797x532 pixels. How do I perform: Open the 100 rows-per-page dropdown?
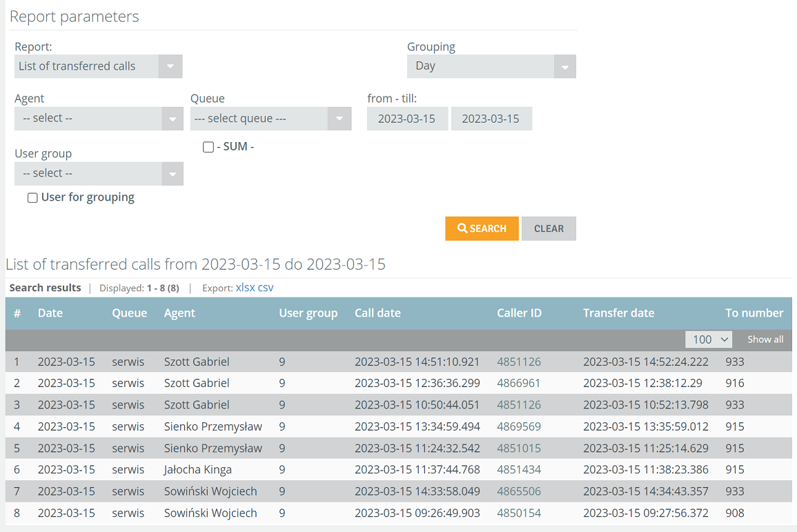pyautogui.click(x=709, y=339)
